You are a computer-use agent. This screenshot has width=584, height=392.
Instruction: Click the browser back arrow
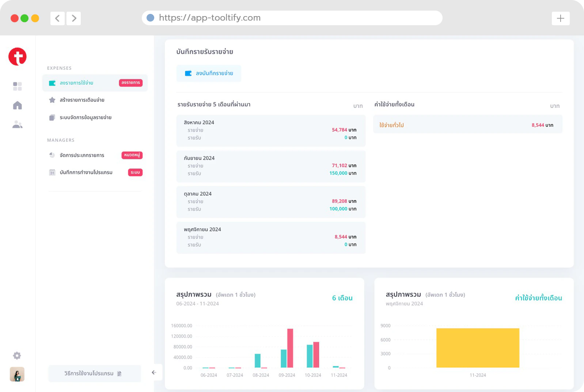point(57,18)
